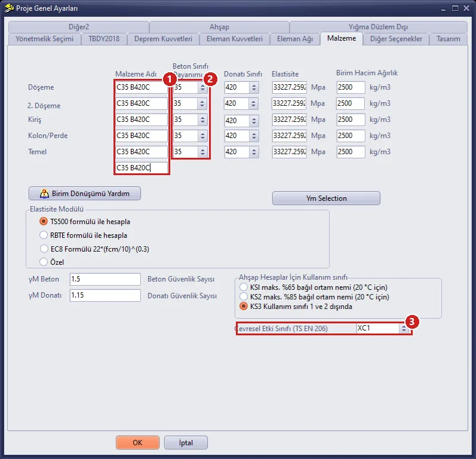
Task: Switch to Tasarım tab
Action: pos(448,39)
